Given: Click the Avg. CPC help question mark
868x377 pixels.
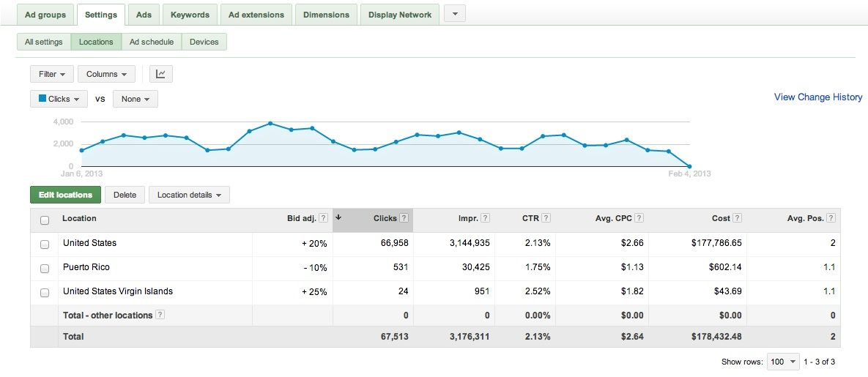Looking at the screenshot, I should pyautogui.click(x=639, y=218).
